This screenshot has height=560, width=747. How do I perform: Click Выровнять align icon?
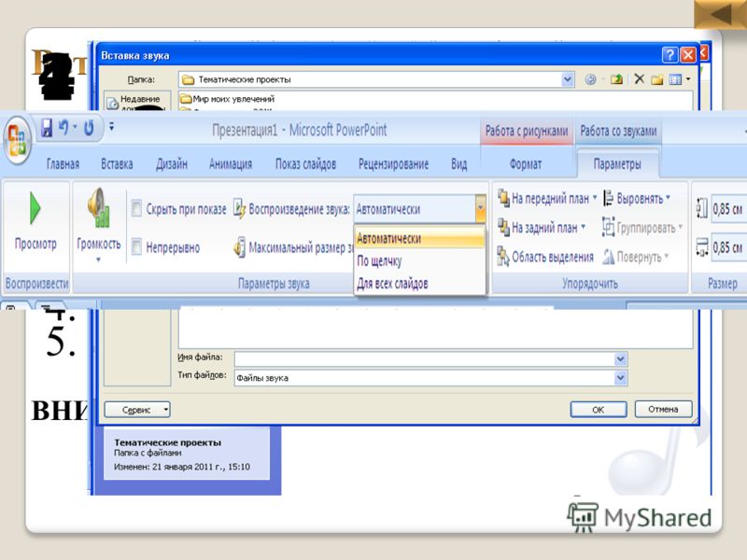(x=608, y=198)
